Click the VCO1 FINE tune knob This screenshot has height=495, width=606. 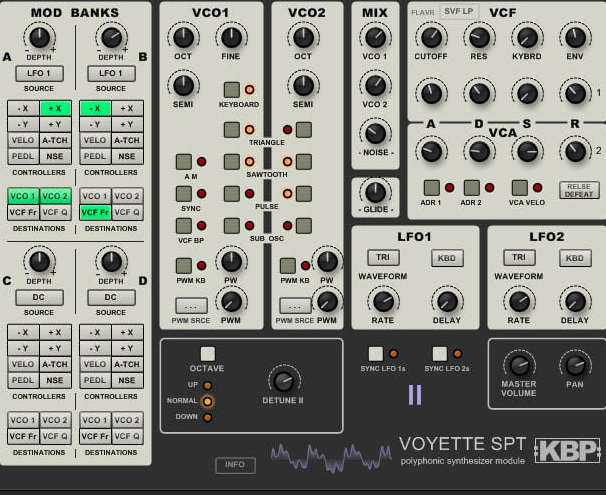232,37
